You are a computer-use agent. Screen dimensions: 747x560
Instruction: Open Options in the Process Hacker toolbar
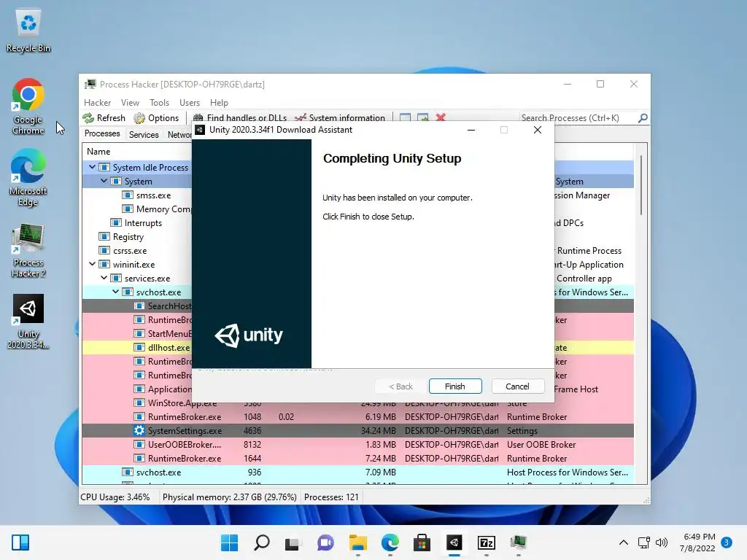tap(156, 117)
